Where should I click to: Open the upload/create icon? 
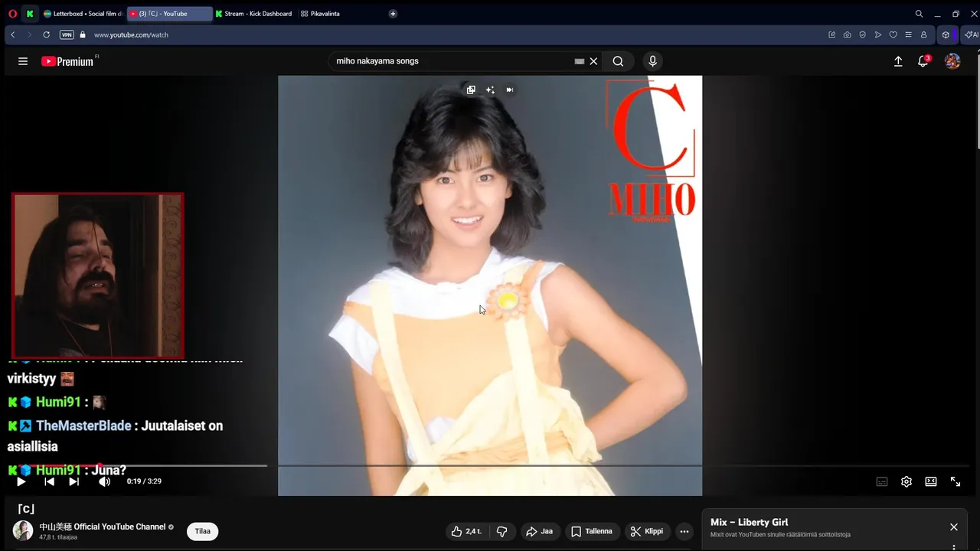898,61
